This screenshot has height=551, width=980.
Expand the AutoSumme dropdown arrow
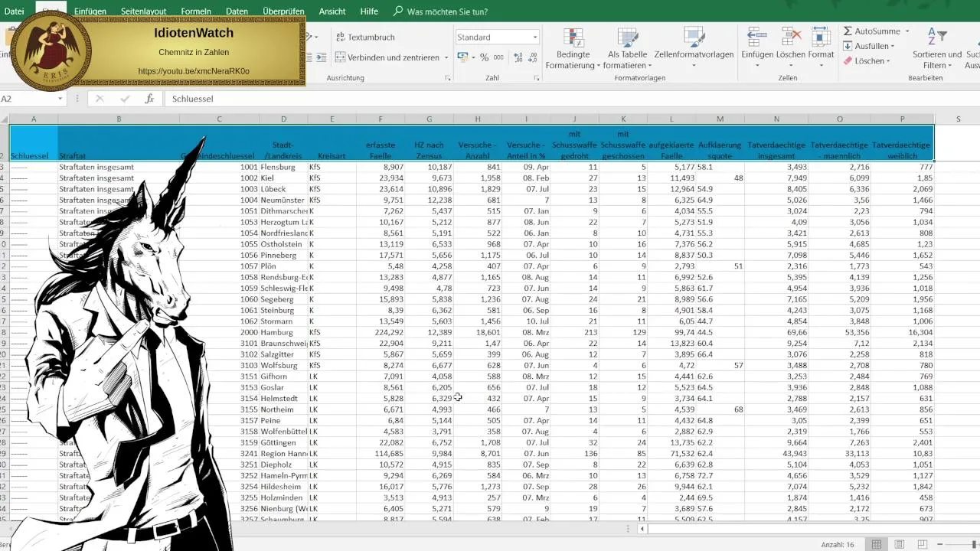point(907,31)
